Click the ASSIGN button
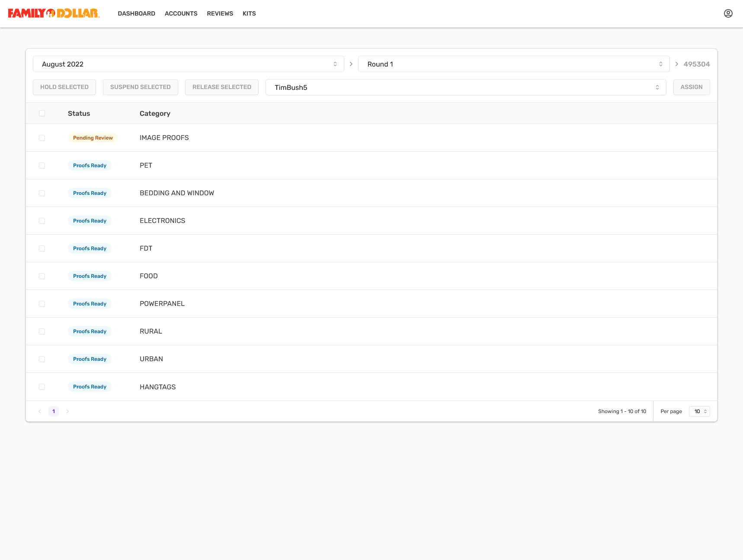743x560 pixels. pos(692,87)
